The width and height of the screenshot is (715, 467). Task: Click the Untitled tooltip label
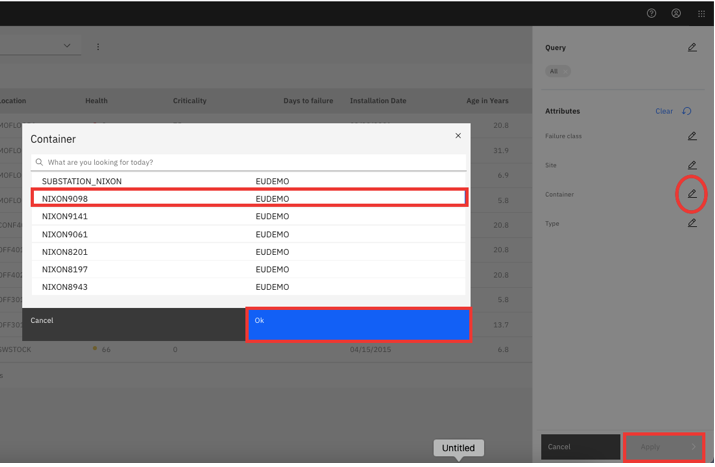pyautogui.click(x=458, y=448)
